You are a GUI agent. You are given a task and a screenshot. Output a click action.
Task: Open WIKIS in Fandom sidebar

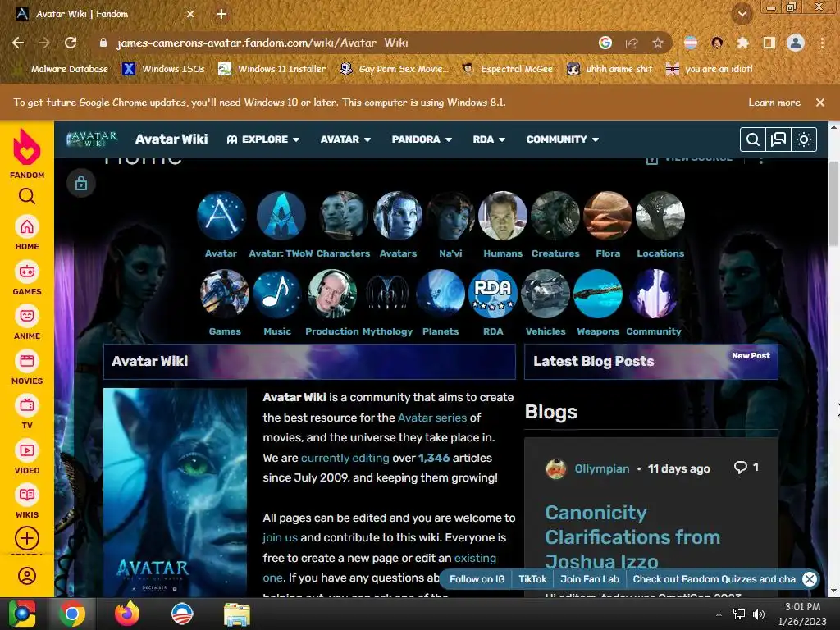(27, 501)
